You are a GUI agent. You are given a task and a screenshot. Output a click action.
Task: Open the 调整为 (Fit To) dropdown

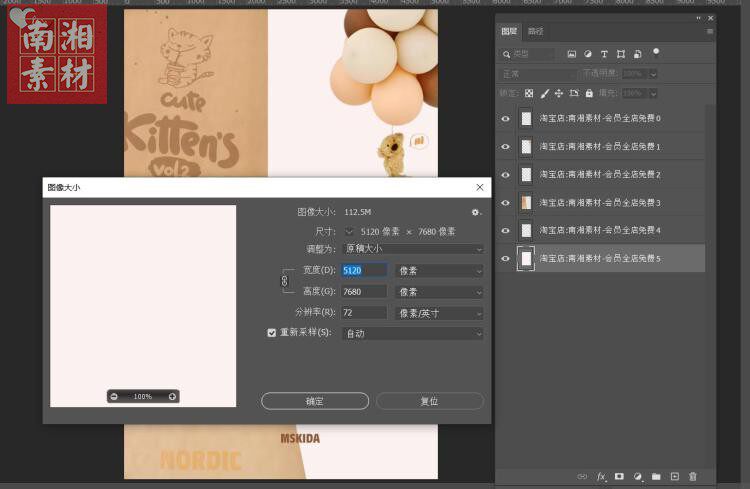[414, 249]
